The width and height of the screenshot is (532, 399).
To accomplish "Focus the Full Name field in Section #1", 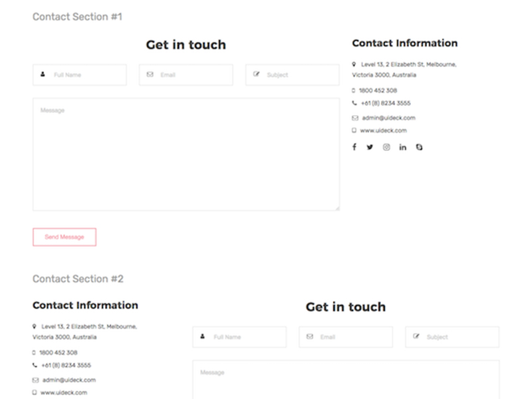I will coord(86,75).
